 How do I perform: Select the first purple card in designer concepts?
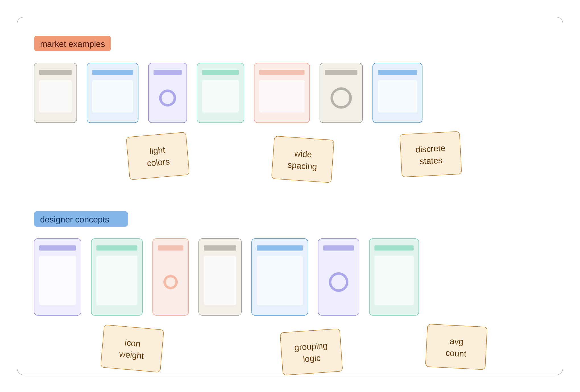pos(57,277)
